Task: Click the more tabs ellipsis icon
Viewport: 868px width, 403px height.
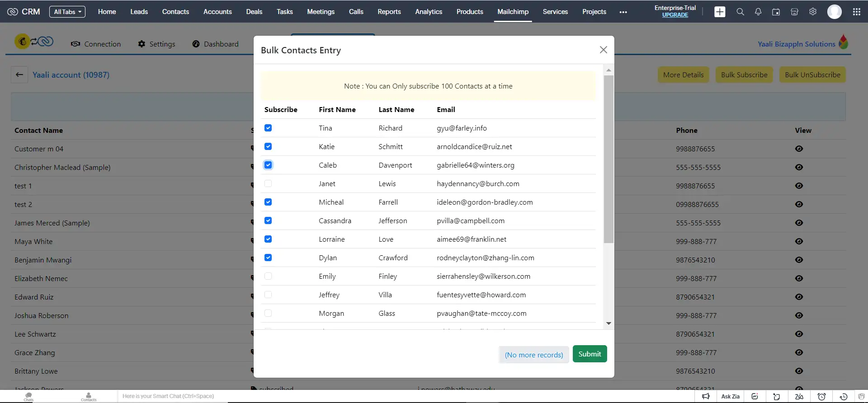Action: tap(623, 12)
